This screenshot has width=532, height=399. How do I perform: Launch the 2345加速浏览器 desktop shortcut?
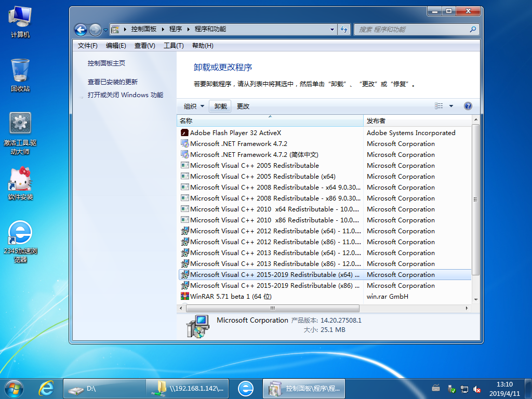tap(20, 241)
